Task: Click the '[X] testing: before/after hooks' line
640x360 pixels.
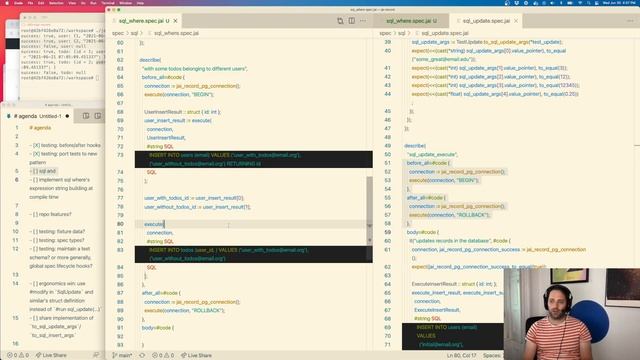Action: point(65,145)
